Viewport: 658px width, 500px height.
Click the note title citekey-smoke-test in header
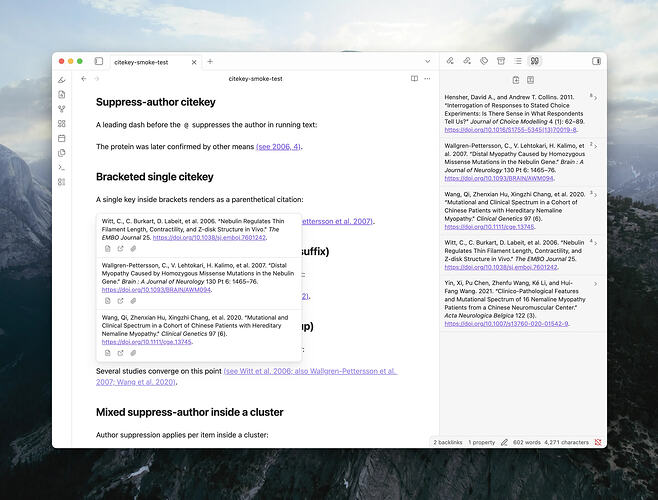[255, 79]
